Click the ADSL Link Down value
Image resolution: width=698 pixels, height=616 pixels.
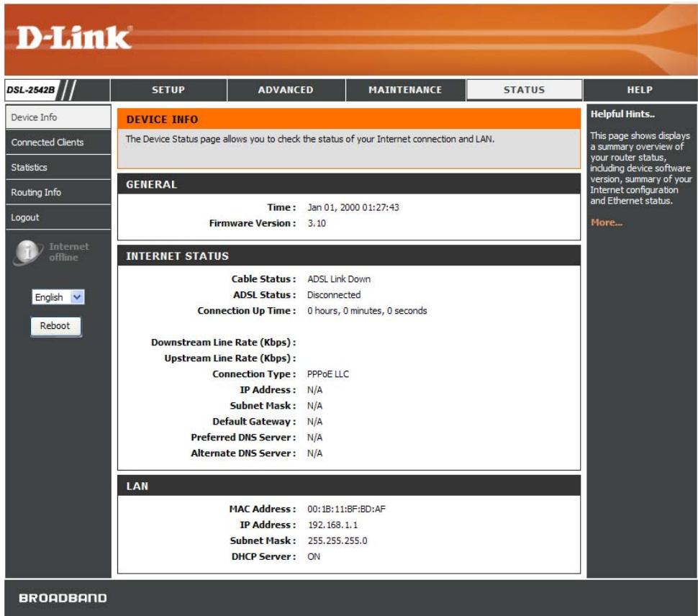(339, 279)
